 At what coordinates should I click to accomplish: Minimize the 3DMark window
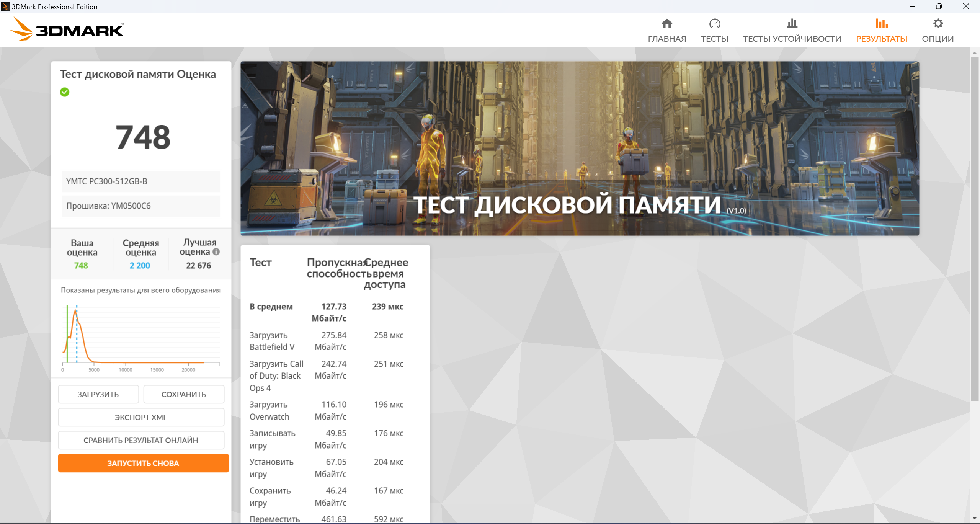[912, 7]
